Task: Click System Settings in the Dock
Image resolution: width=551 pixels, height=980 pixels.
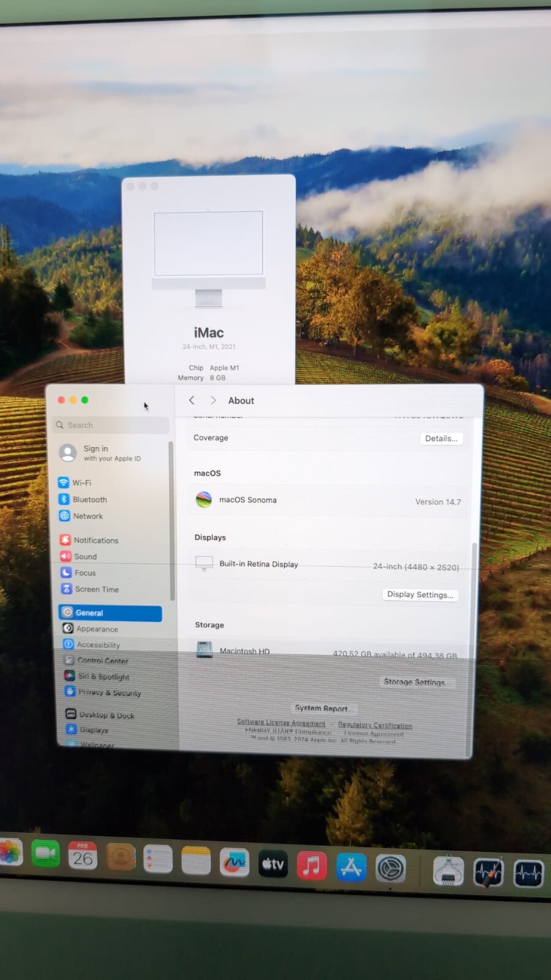Action: (391, 869)
